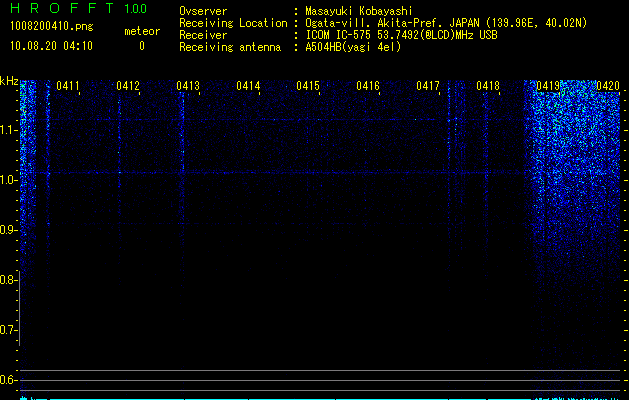Click the HROFFT program title
The height and width of the screenshot is (400, 629).
[x=62, y=8]
